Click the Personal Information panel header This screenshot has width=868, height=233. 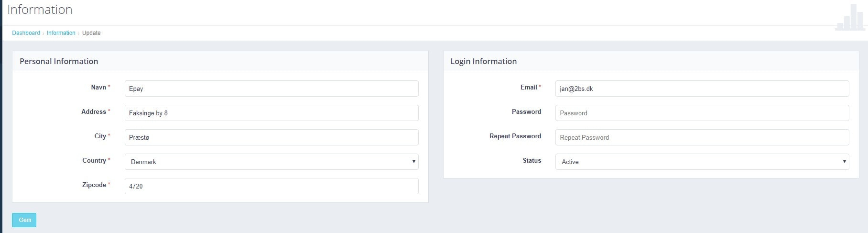[59, 61]
